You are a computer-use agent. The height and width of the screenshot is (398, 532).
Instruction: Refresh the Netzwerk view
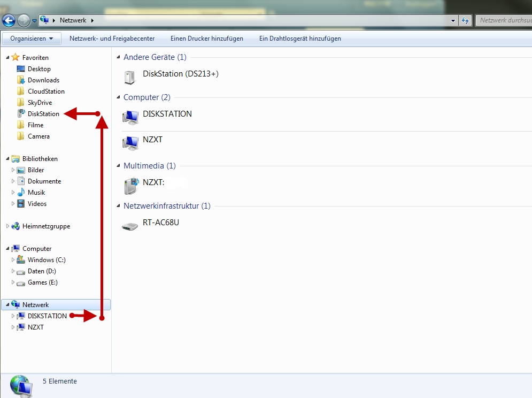point(465,20)
